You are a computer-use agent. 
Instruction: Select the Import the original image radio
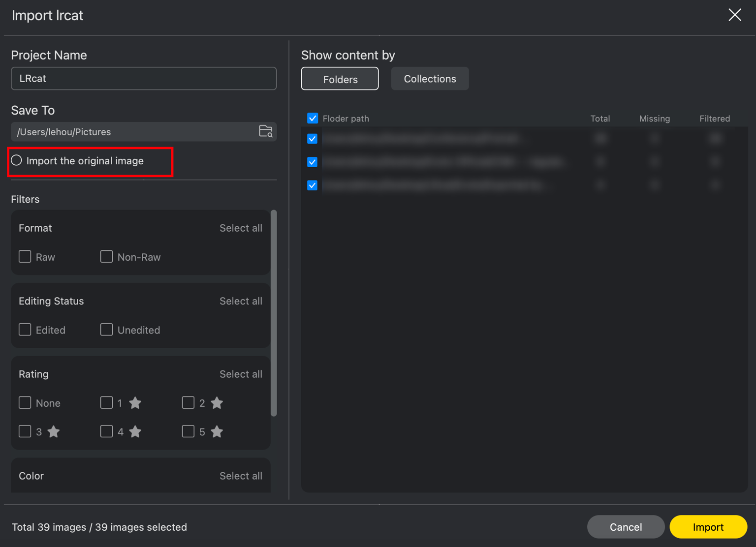click(x=17, y=160)
